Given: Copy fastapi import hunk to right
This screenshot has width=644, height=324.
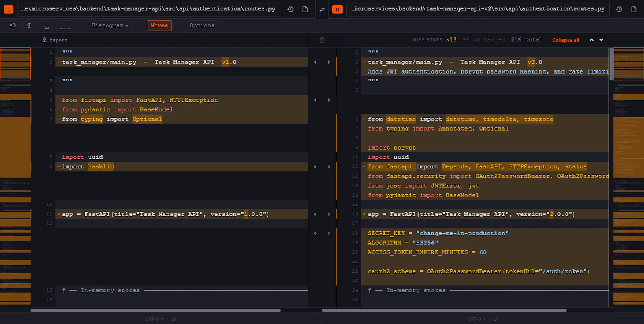Looking at the screenshot, I should tap(329, 100).
